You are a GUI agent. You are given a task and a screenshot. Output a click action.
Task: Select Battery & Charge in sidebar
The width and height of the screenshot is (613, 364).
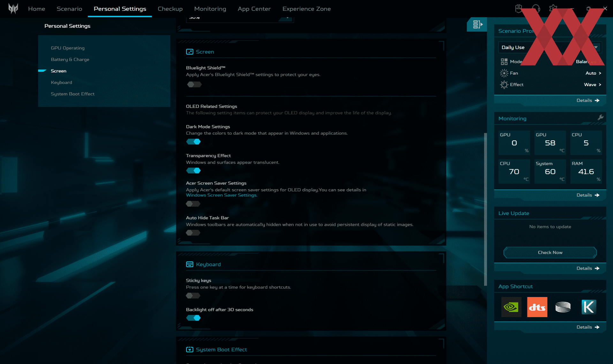70,59
